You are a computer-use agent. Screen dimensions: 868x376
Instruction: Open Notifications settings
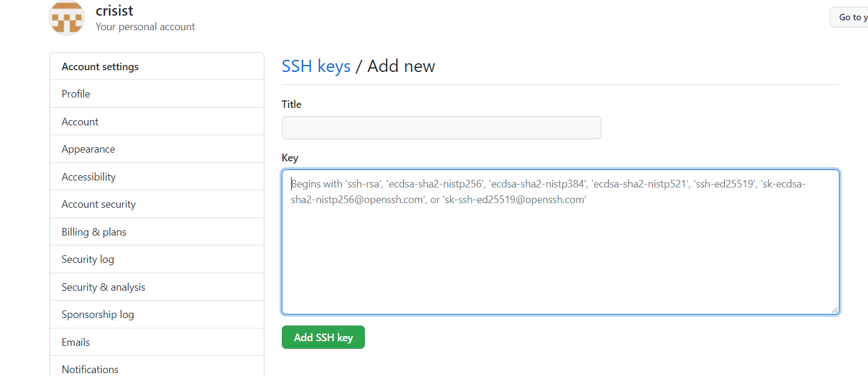(90, 369)
